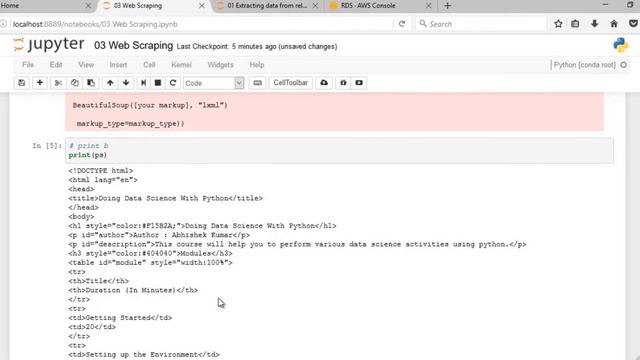Viewport: 640px width, 360px height.
Task: Click the red stderr warning output
Action: 334,111
